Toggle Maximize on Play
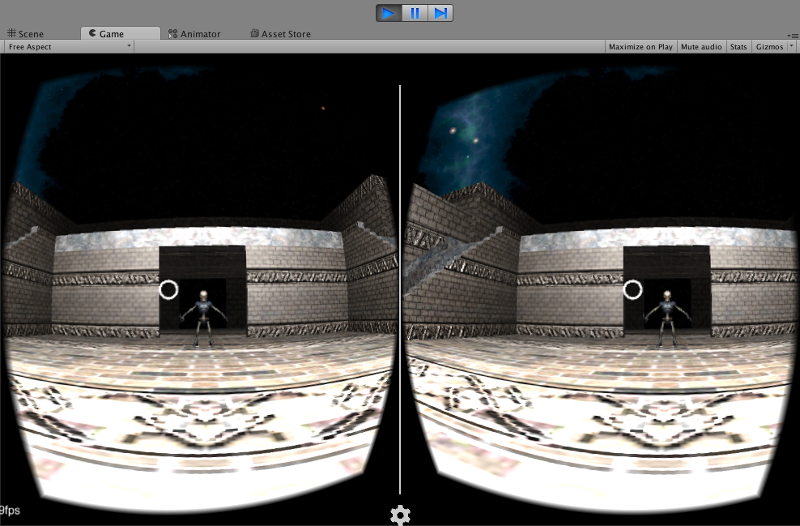This screenshot has width=800, height=526. pos(641,46)
